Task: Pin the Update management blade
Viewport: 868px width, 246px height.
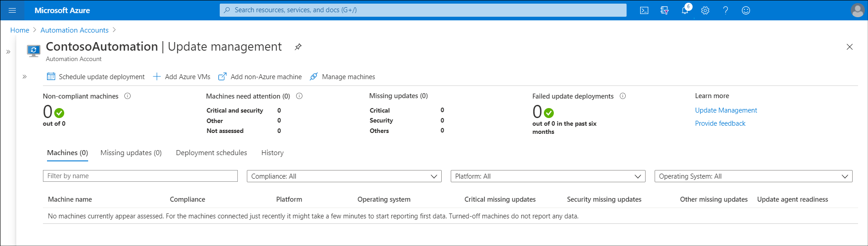Action: coord(298,47)
